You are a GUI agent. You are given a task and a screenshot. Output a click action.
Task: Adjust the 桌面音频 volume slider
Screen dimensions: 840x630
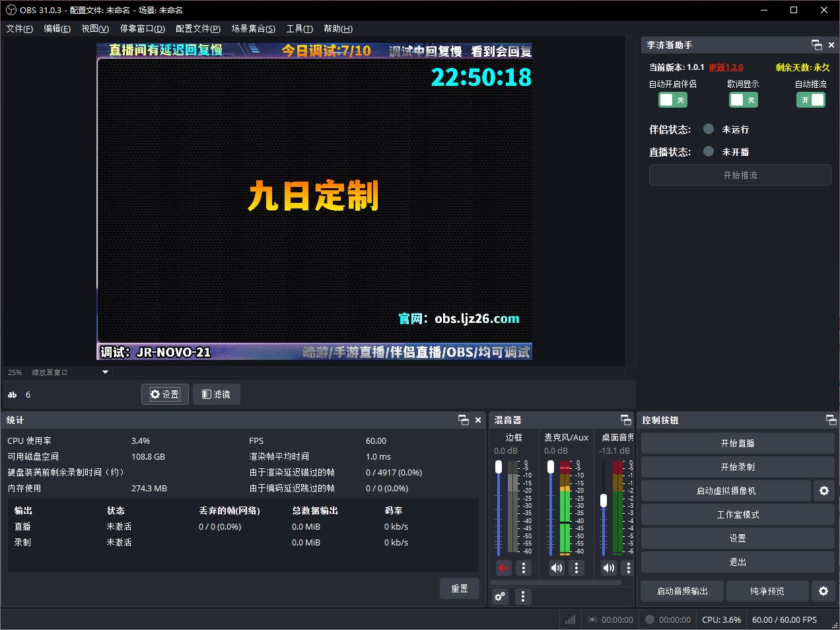pos(603,508)
